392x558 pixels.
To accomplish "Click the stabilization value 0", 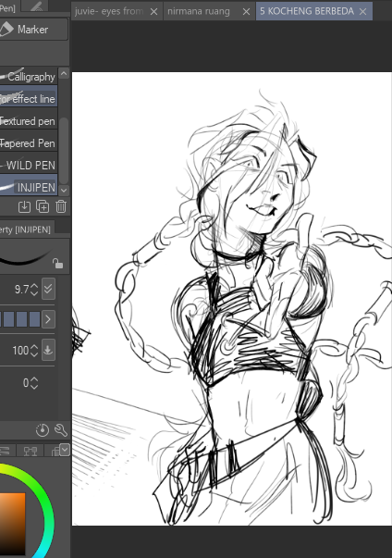I will [x=26, y=383].
